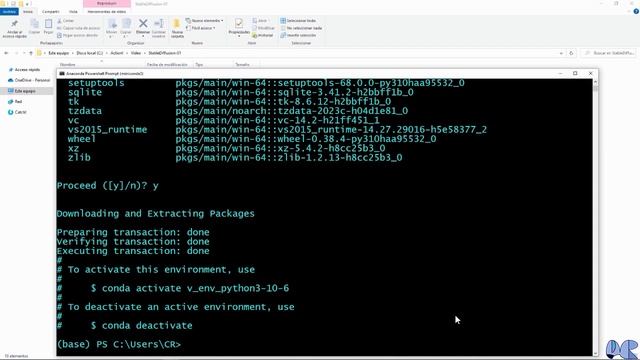This screenshot has width=640, height=360.
Task: Maximize the Anaconda Powershell Prompt window
Action: tap(575, 73)
